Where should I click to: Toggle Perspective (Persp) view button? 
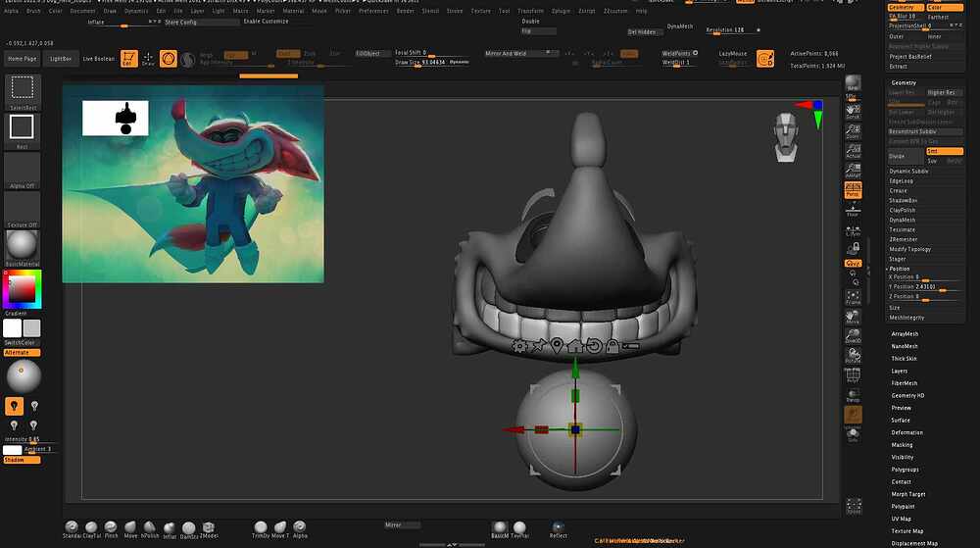[853, 190]
